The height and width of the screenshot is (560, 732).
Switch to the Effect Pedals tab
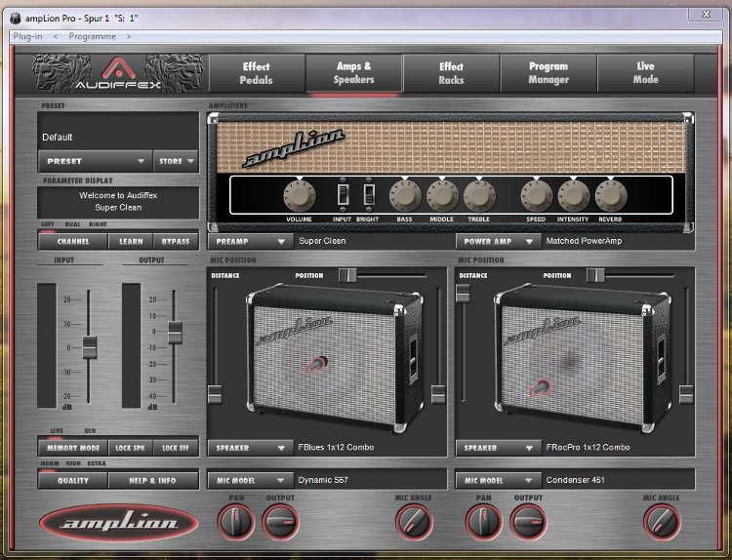[257, 73]
